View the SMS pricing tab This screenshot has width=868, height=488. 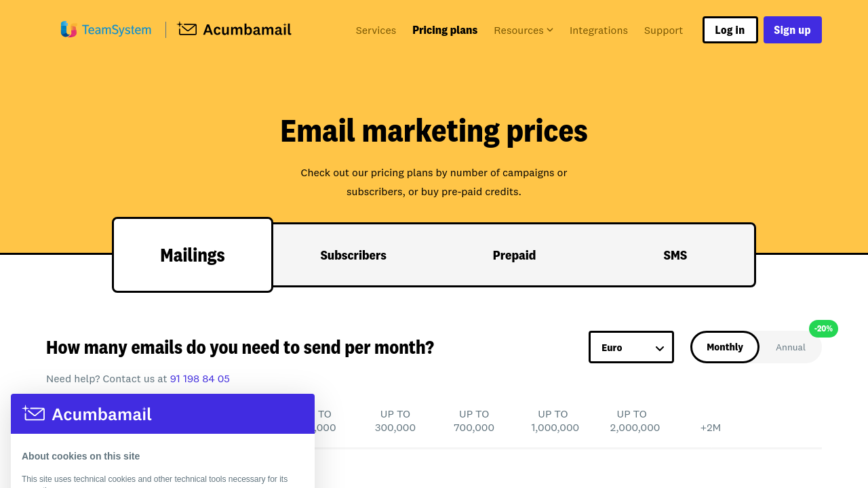tap(675, 255)
